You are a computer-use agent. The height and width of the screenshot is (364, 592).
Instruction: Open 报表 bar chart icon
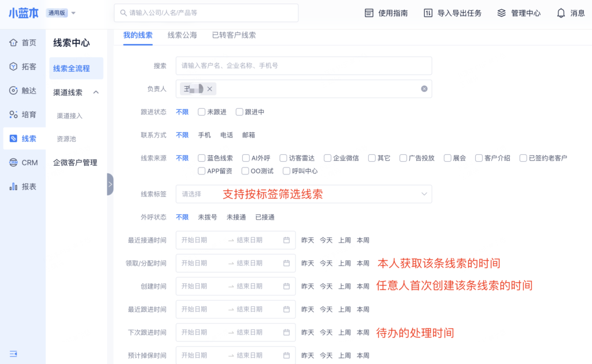point(13,187)
